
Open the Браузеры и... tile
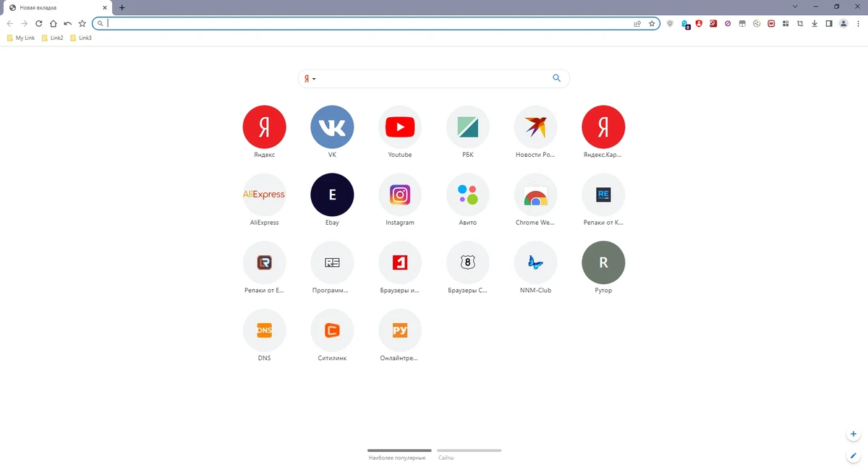point(400,263)
